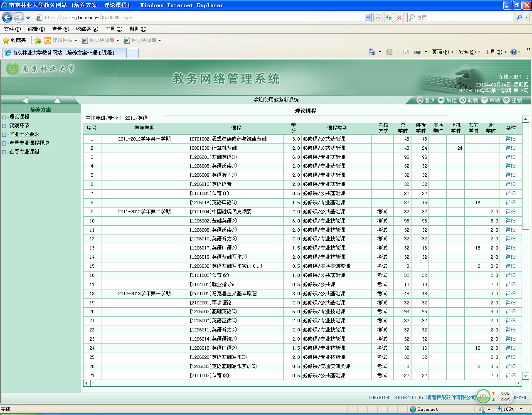Click the table vertical scrollbar up arrow
This screenshot has height=415, width=532.
[525, 119]
